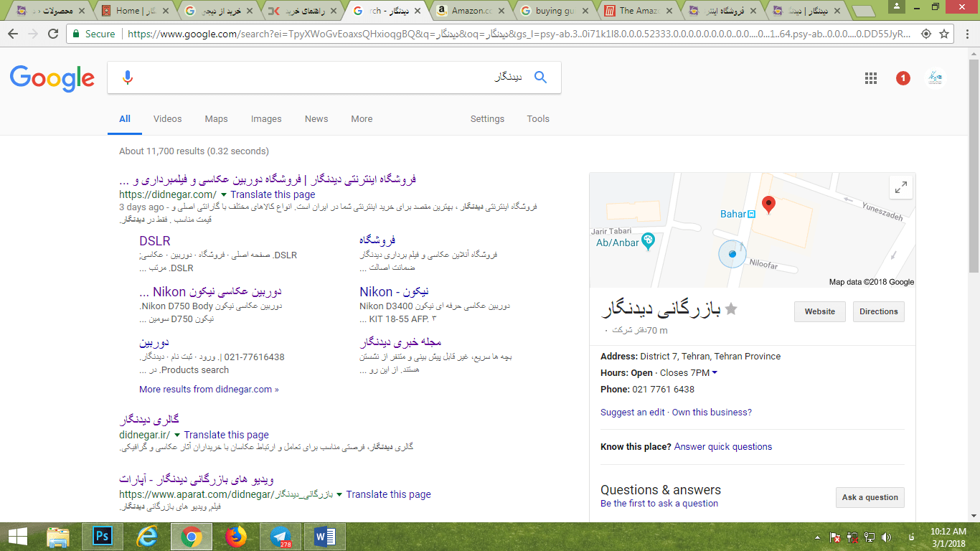Open dropdown arrow next to didnegar.ir URL
This screenshot has width=980, height=551.
click(x=177, y=435)
